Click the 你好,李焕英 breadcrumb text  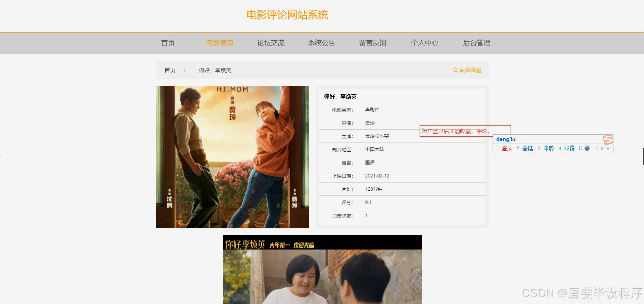[215, 70]
